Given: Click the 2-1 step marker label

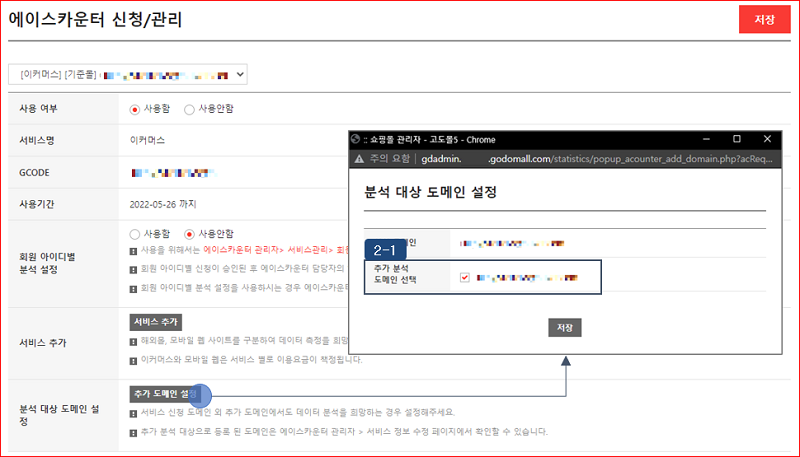Looking at the screenshot, I should pos(385,247).
